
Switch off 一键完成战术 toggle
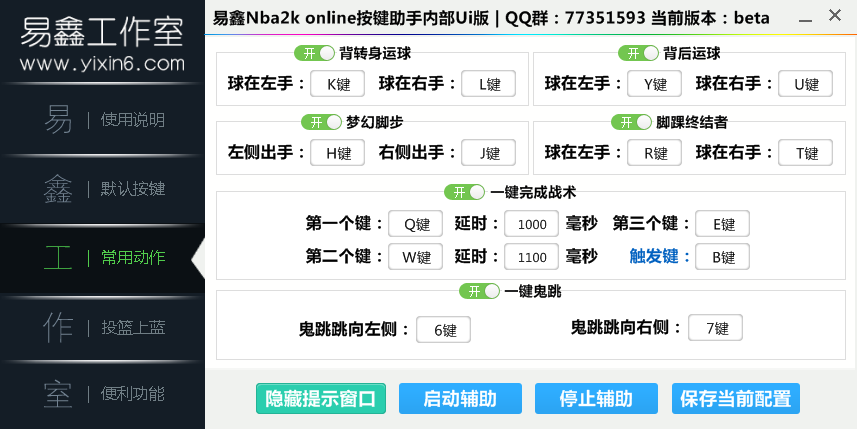tap(465, 191)
